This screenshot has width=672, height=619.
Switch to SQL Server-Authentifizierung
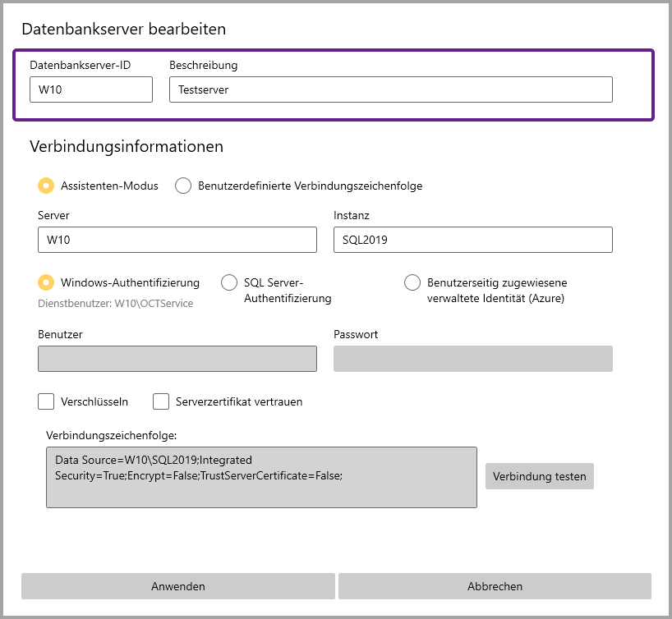[x=230, y=282]
